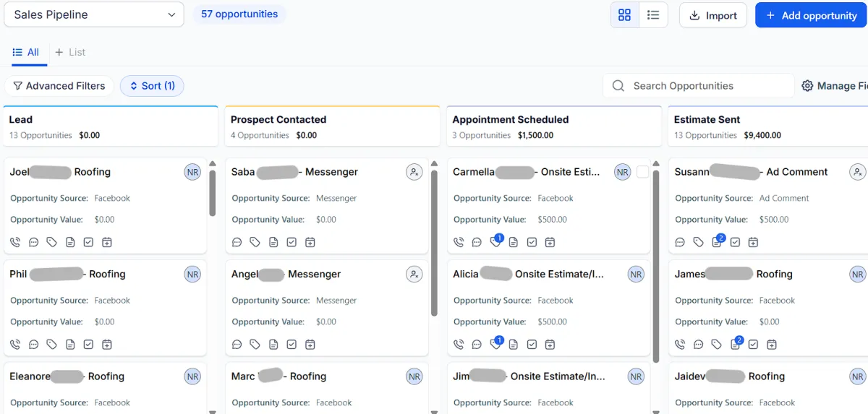
Task: Select the All tab
Action: pyautogui.click(x=26, y=52)
